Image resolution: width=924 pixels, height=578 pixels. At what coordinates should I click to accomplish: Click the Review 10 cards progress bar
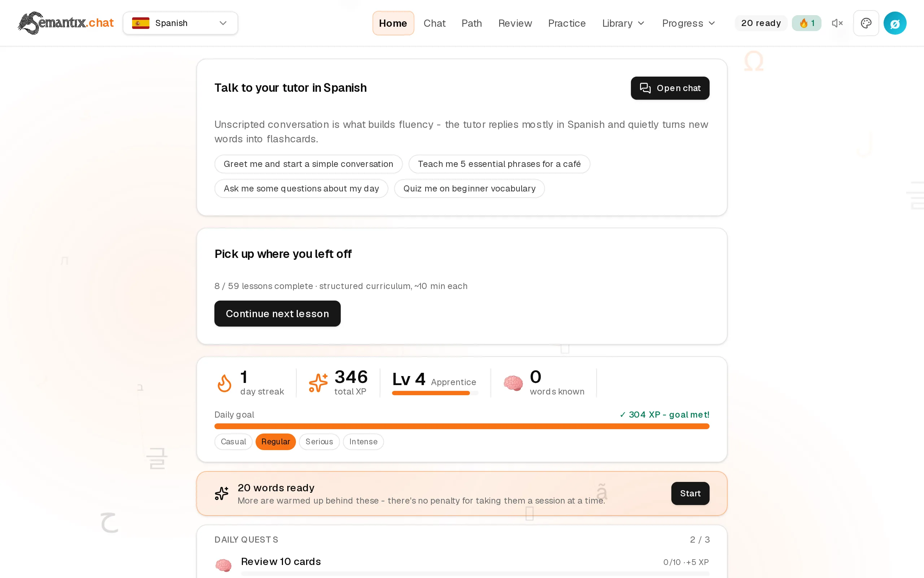[x=475, y=573]
